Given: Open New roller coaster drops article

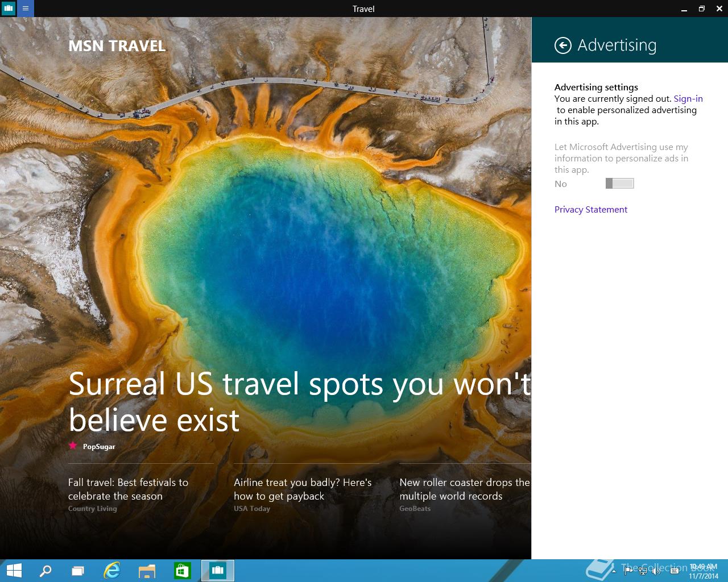Looking at the screenshot, I should (465, 489).
